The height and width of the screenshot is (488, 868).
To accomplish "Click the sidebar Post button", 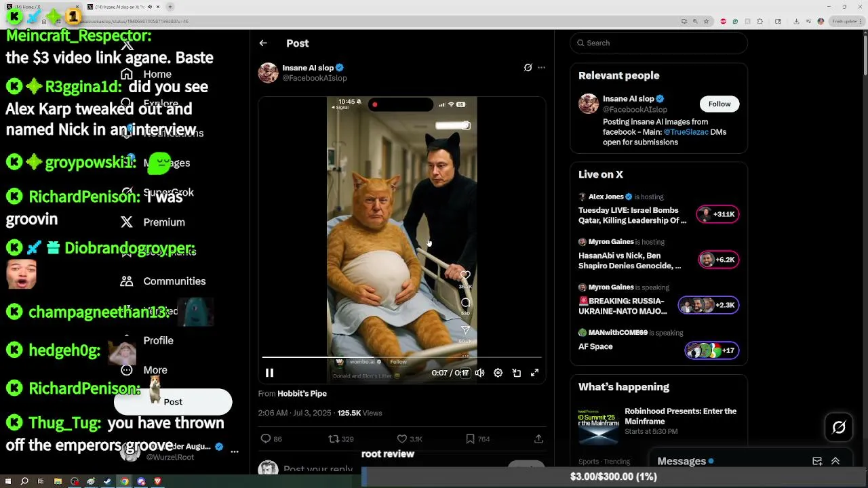I will click(x=173, y=402).
